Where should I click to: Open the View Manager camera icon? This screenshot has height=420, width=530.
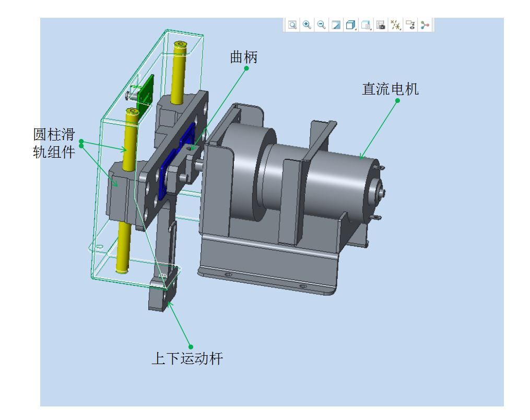coord(381,25)
